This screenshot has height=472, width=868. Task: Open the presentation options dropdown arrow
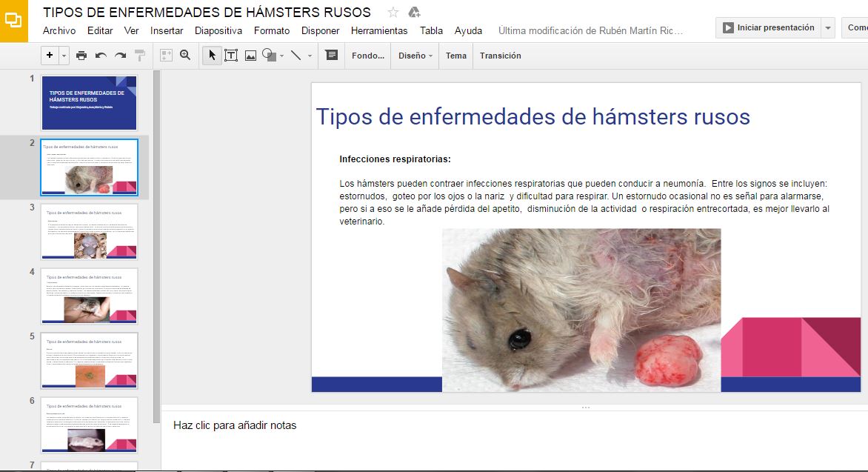pyautogui.click(x=828, y=27)
